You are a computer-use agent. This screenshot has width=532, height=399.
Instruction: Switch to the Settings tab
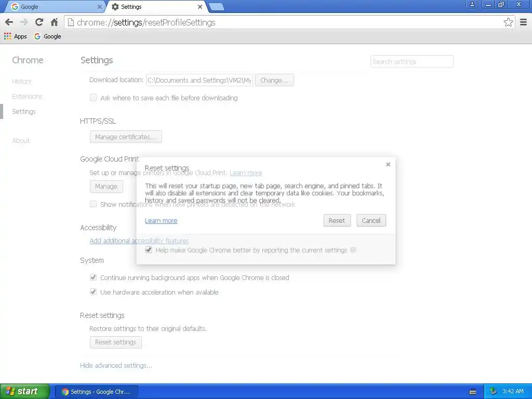point(157,7)
